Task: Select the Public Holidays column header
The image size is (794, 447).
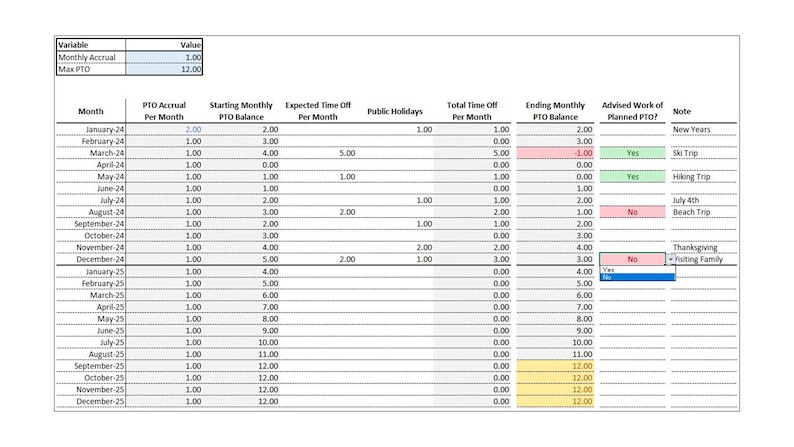Action: point(395,111)
